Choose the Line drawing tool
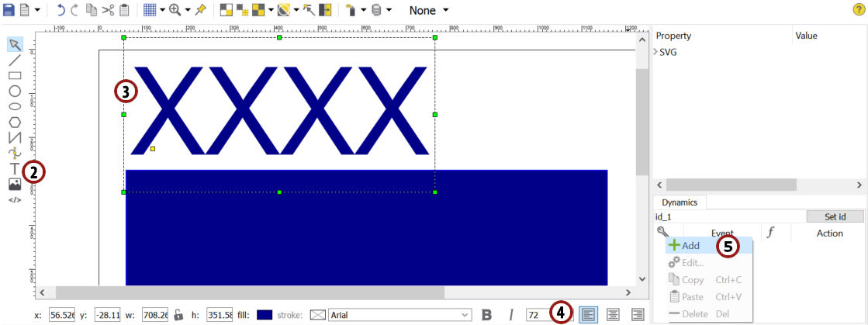The image size is (868, 325). (x=15, y=60)
